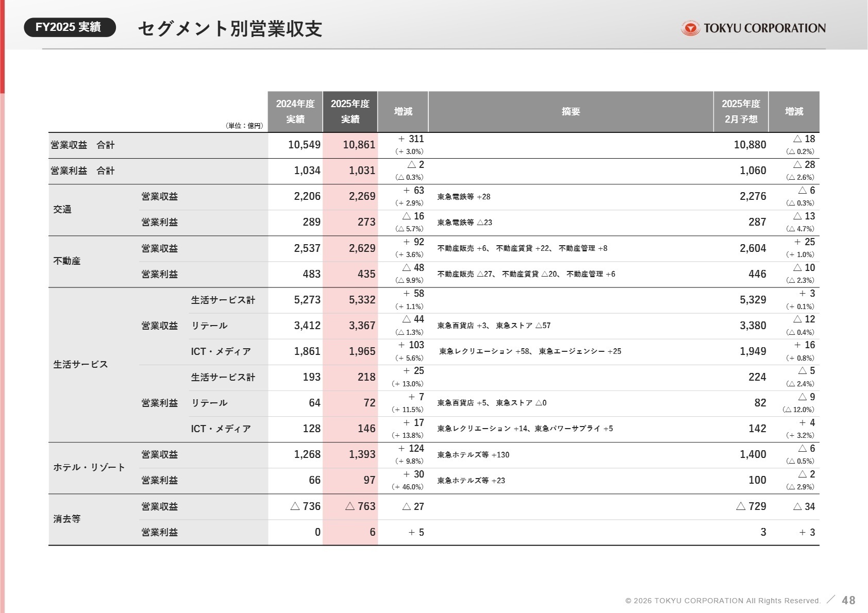Click the note '東急百貨店 +3、東急ストア △57'
The height and width of the screenshot is (613, 868).
tap(494, 326)
